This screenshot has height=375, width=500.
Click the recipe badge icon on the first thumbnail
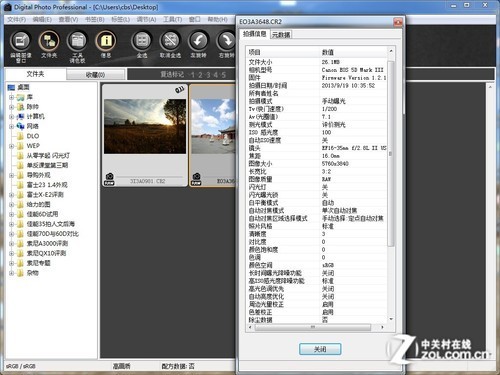point(180,90)
